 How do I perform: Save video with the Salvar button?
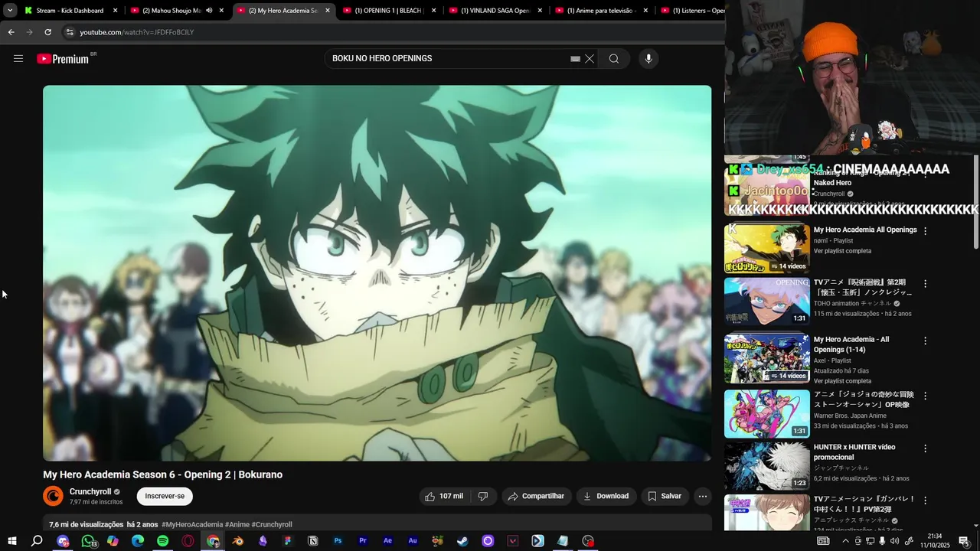[x=665, y=496]
